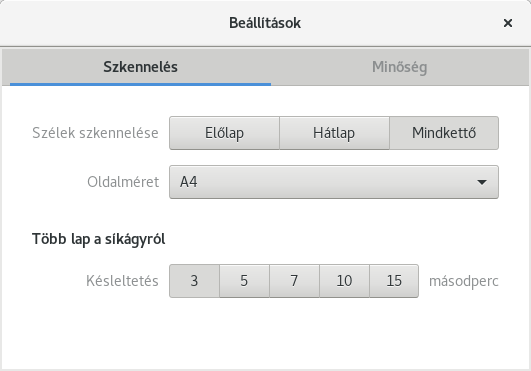Select Előlap scan side
This screenshot has height=371, width=531.
[x=225, y=133]
